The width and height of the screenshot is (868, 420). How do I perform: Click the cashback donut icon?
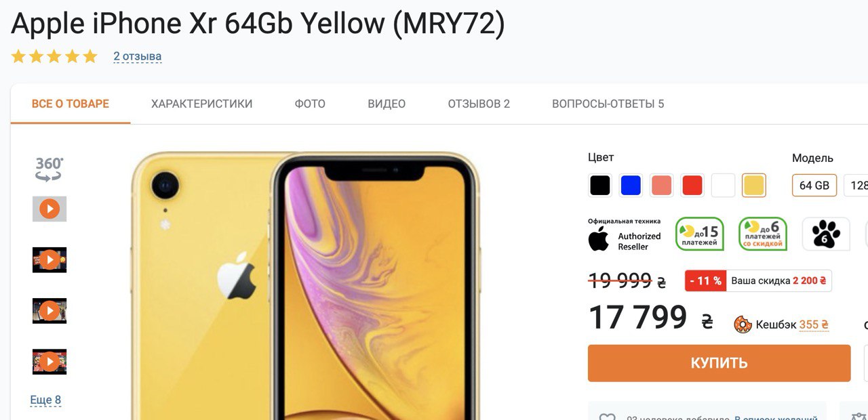(x=743, y=324)
